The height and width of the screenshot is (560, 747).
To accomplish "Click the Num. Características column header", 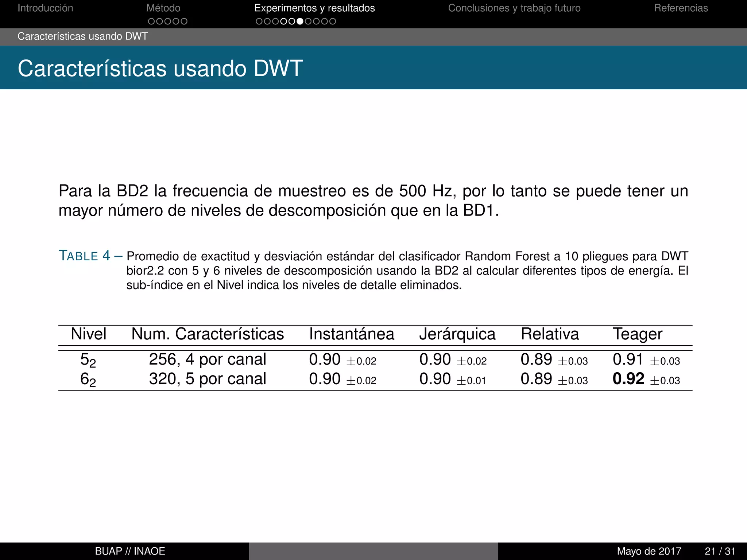I will 208,334.
